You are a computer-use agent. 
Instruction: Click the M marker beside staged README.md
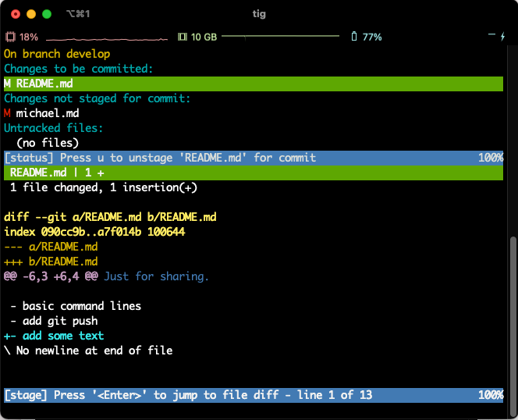pos(7,84)
